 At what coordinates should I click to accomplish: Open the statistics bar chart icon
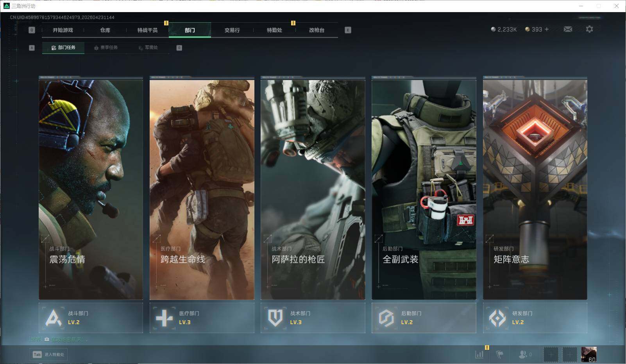pyautogui.click(x=479, y=355)
